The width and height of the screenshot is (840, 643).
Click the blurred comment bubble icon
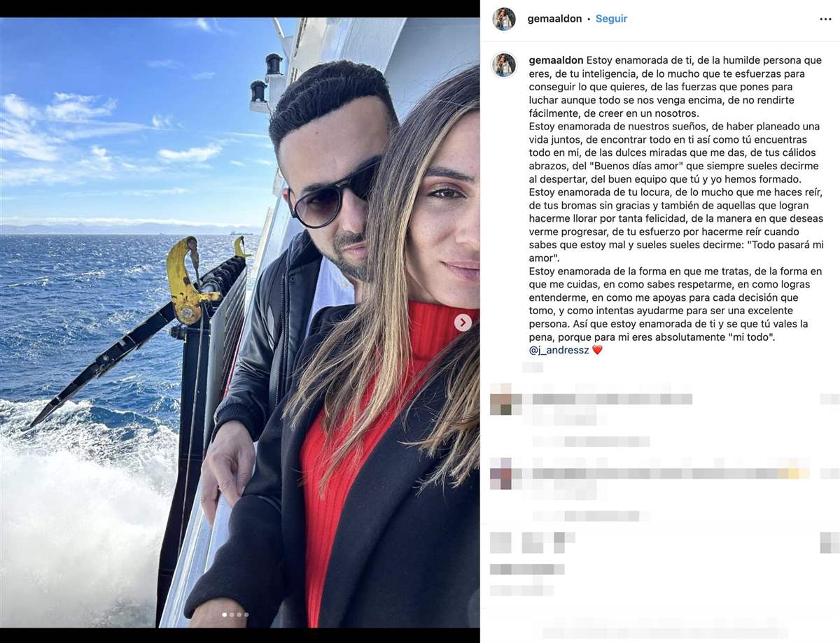tap(533, 542)
